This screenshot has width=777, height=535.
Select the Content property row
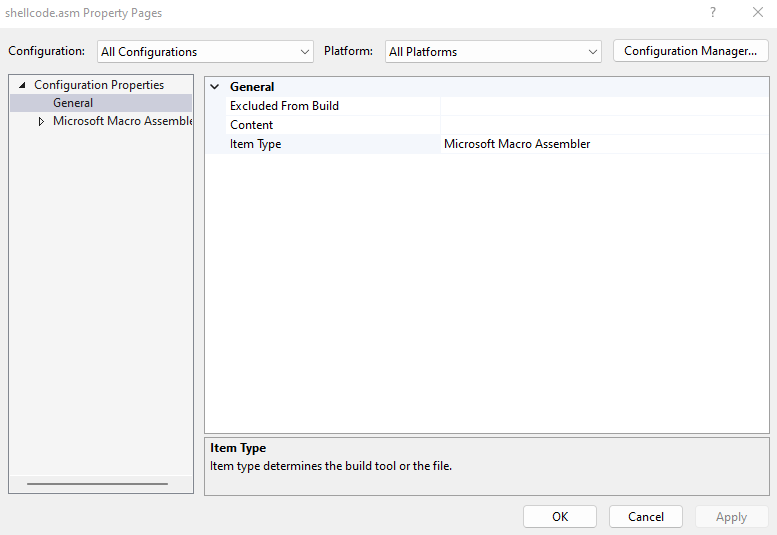(x=487, y=125)
